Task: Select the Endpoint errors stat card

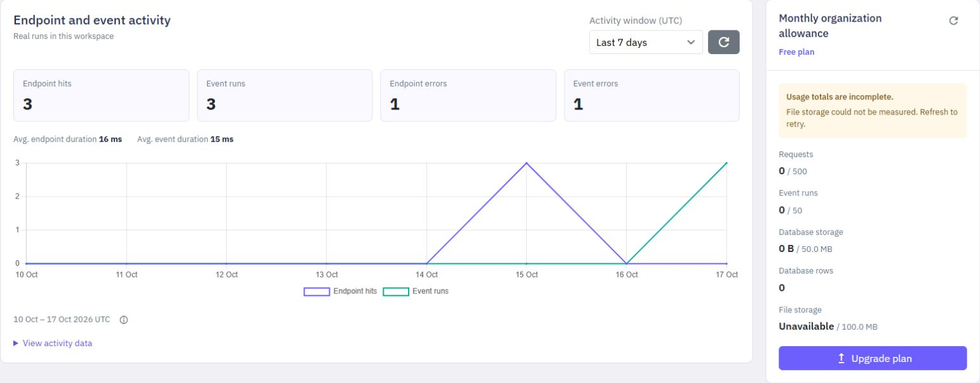Action: 468,95
